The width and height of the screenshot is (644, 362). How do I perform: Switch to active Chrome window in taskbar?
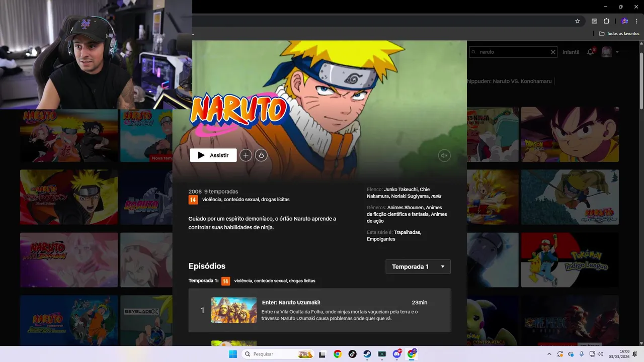[412, 354]
